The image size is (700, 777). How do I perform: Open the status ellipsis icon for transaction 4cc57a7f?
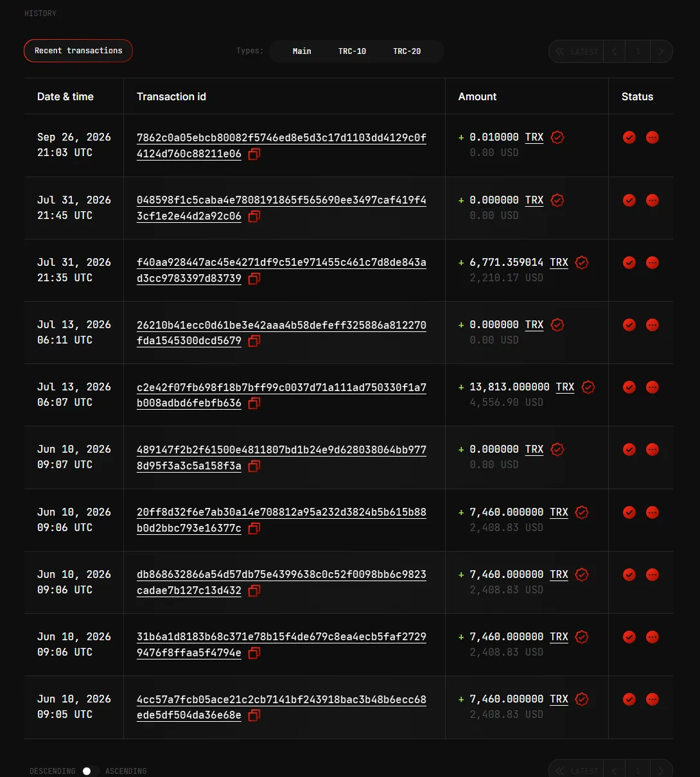point(652,699)
